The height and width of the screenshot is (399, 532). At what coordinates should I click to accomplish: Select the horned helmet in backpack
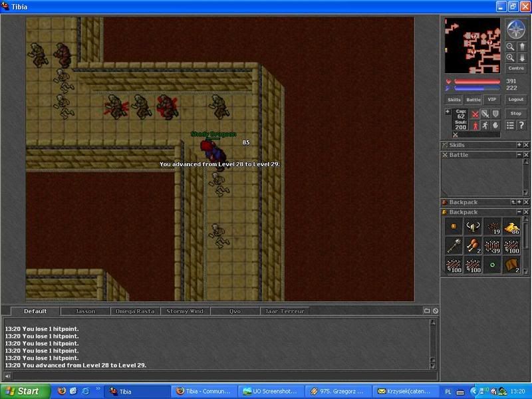click(473, 226)
